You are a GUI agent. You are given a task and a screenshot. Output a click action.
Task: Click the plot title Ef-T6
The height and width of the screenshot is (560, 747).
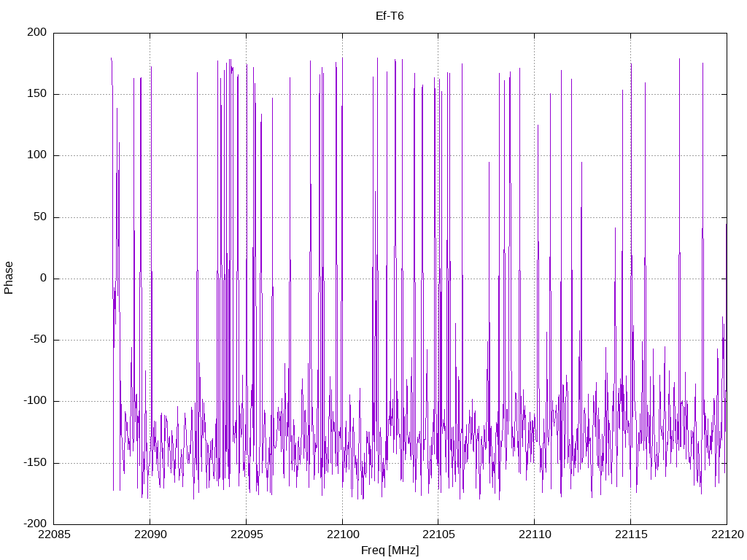tap(390, 16)
